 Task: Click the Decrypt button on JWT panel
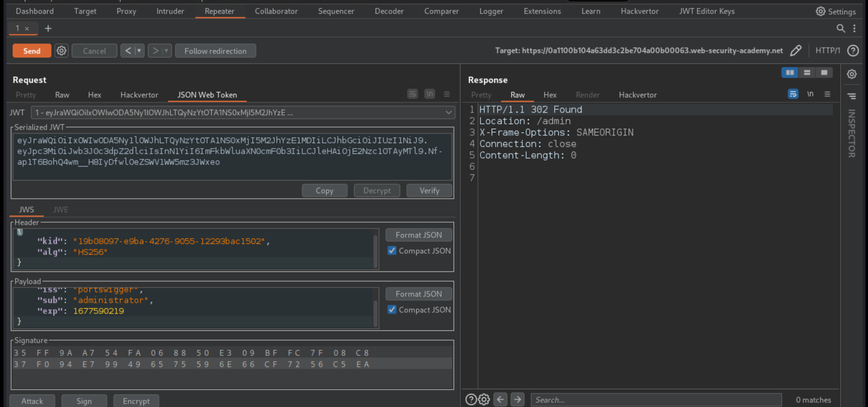tap(377, 190)
